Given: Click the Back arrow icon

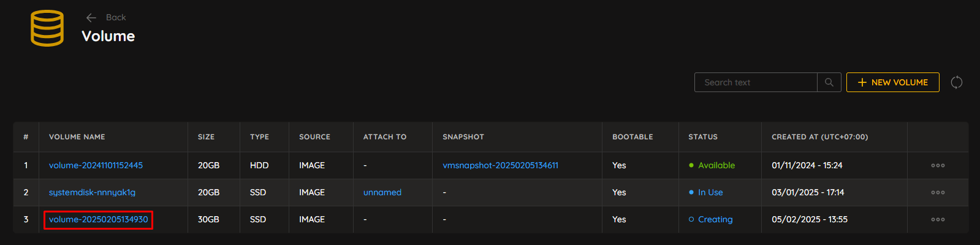Looking at the screenshot, I should tap(91, 18).
